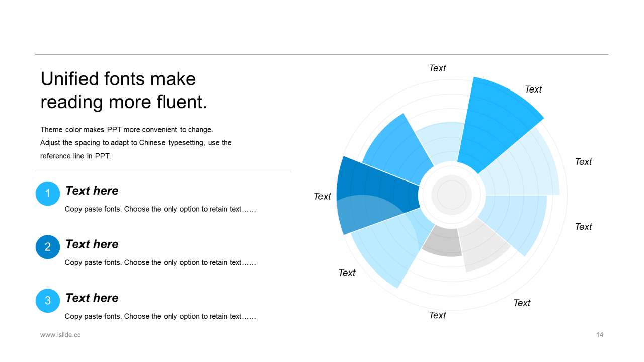Select the second "Text here" heading

click(x=92, y=244)
